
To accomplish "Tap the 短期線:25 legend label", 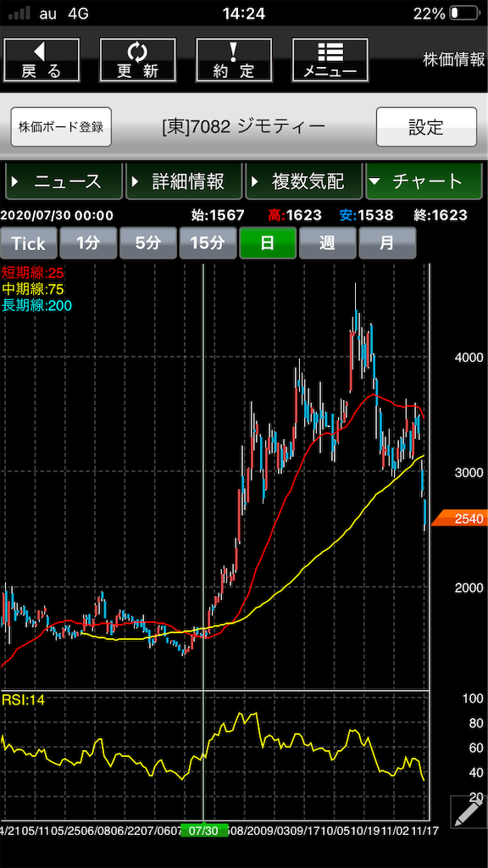I will [x=33, y=273].
